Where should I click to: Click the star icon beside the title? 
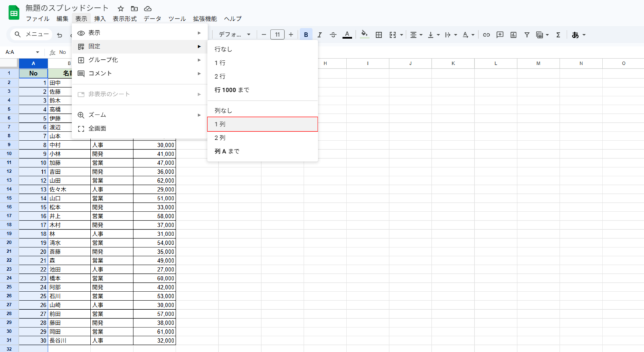pos(121,9)
